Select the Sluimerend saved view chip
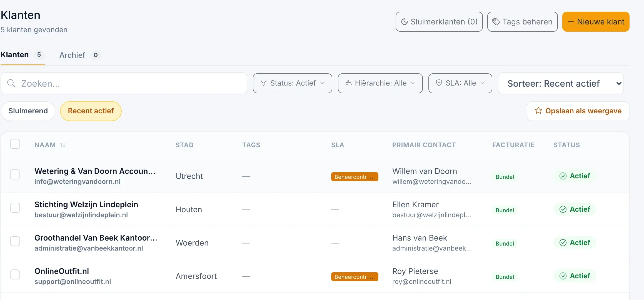This screenshot has height=300, width=644. pos(28,111)
